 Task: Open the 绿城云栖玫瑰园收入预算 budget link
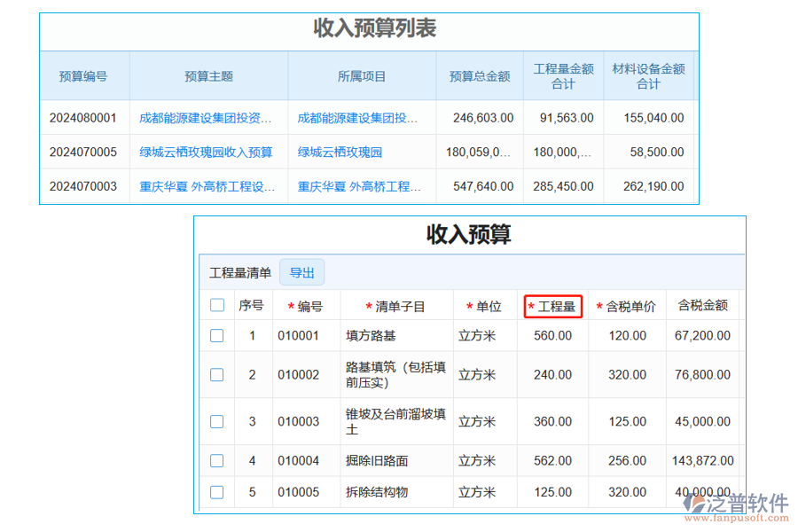208,152
